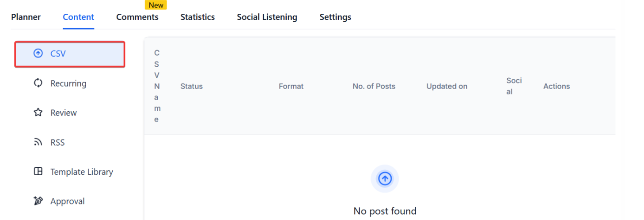Click the Template Library grid icon
This screenshot has height=220, width=644.
pos(38,172)
